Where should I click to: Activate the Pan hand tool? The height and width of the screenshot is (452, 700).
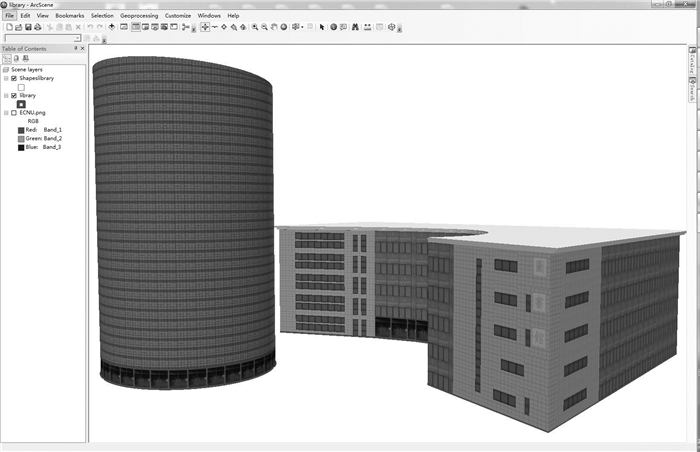pos(274,27)
